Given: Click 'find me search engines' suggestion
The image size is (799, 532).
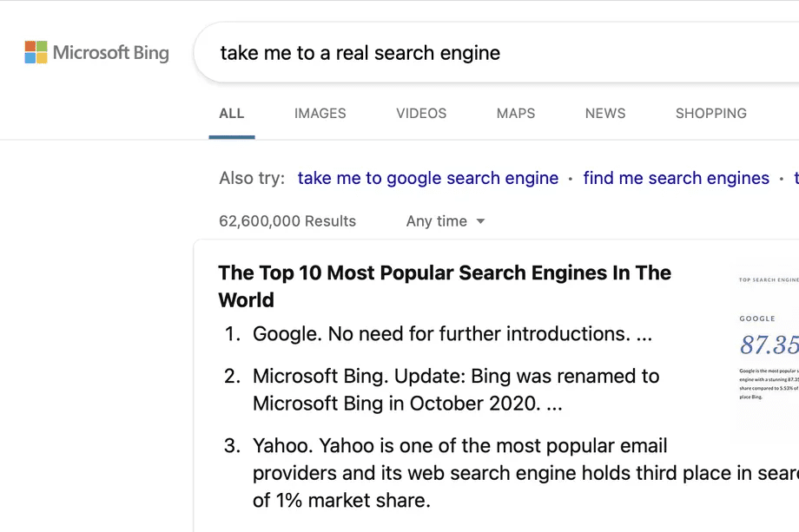Looking at the screenshot, I should coord(676,178).
